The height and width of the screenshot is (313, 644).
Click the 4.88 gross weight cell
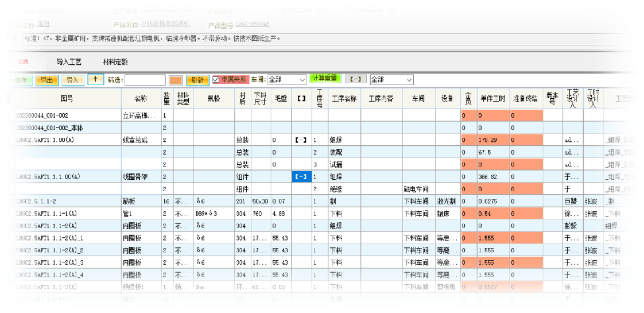[281, 214]
